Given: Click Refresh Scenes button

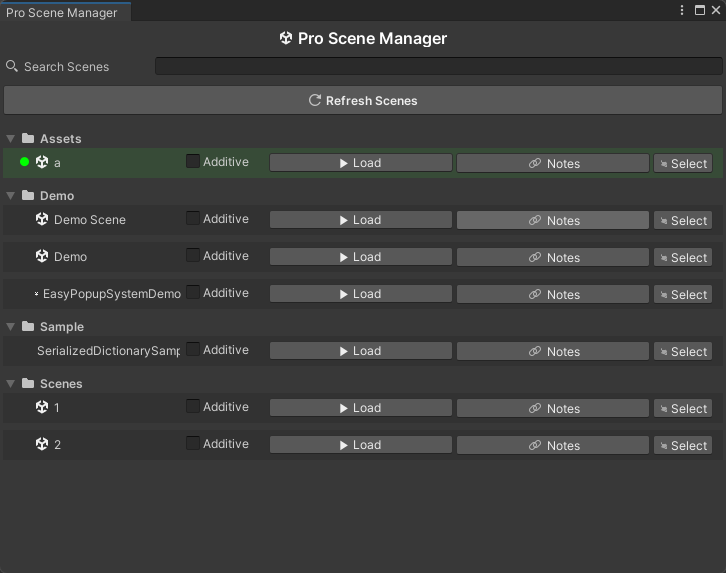Looking at the screenshot, I should pos(363,100).
